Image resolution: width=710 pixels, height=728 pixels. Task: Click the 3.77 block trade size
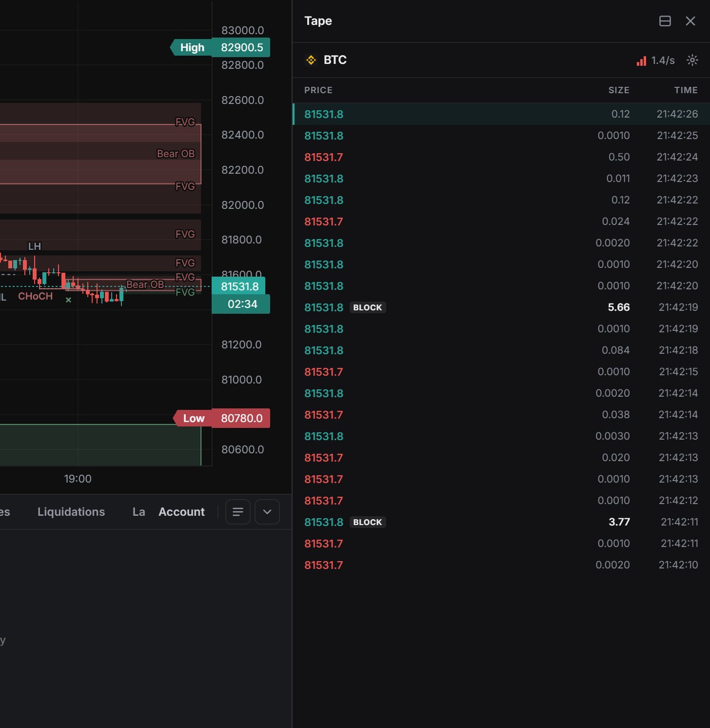[619, 522]
